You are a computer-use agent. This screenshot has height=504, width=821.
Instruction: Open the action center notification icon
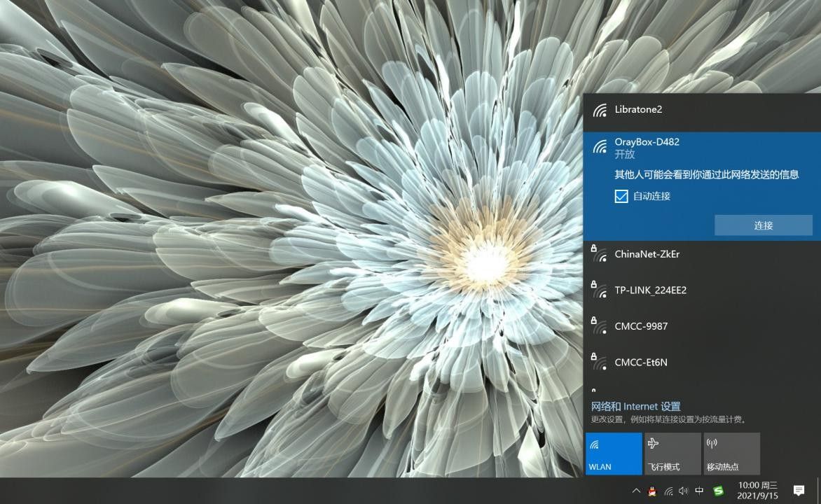pos(799,491)
